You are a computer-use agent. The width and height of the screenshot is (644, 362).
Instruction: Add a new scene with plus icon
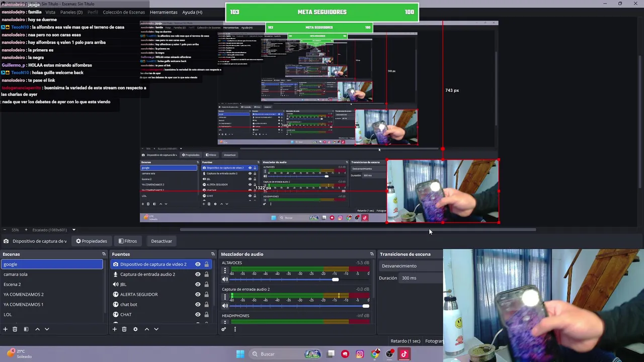coord(5,329)
